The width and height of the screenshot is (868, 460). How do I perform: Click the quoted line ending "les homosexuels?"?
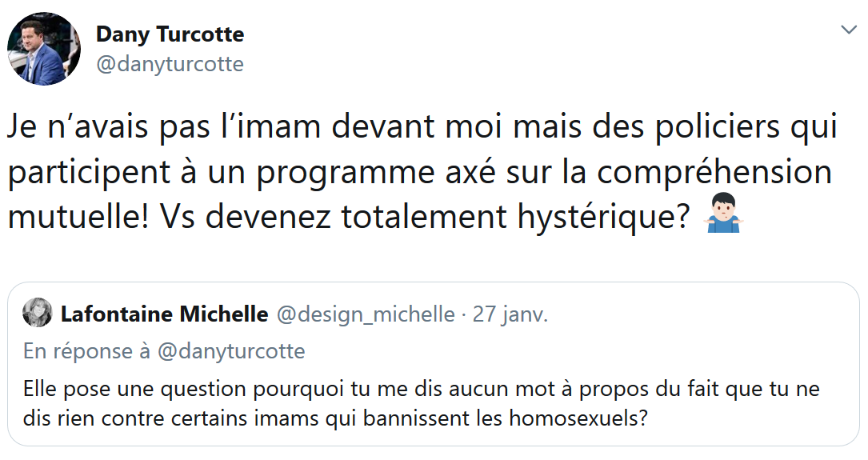pos(335,418)
